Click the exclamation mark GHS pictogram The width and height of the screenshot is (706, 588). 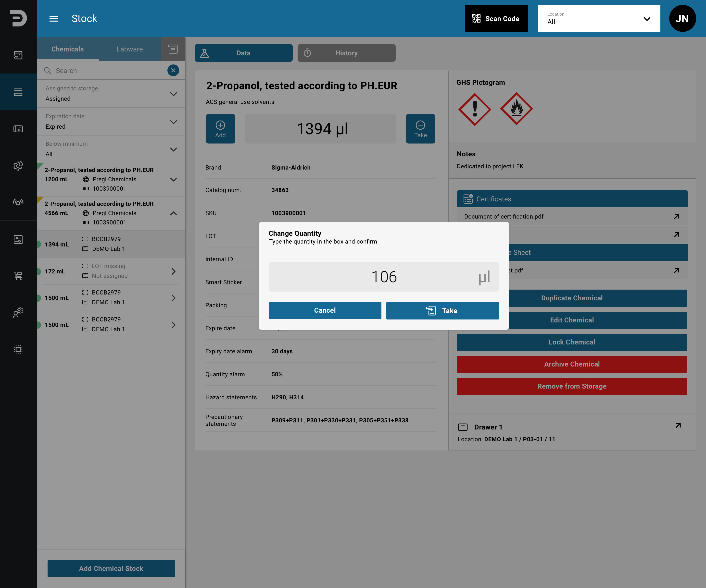tap(475, 110)
